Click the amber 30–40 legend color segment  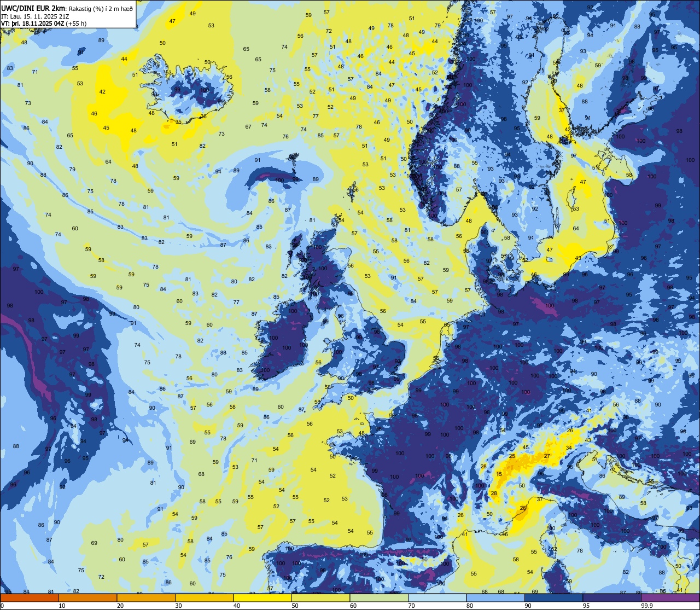coord(205,597)
